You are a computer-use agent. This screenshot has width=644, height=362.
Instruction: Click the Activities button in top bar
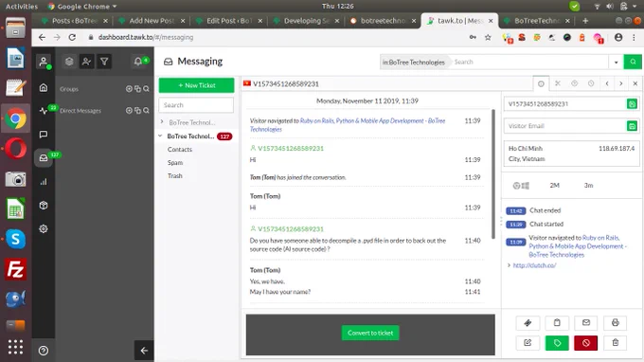22,7
